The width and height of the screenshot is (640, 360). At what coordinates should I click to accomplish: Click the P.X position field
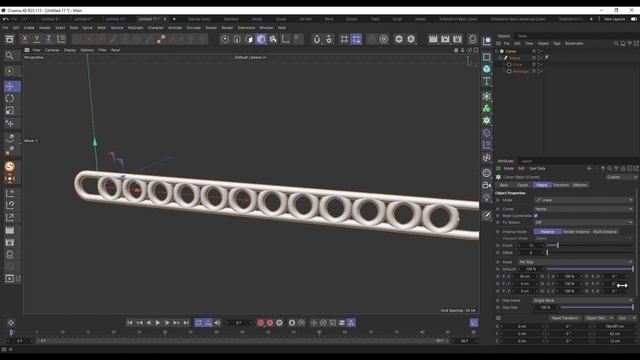click(x=524, y=276)
